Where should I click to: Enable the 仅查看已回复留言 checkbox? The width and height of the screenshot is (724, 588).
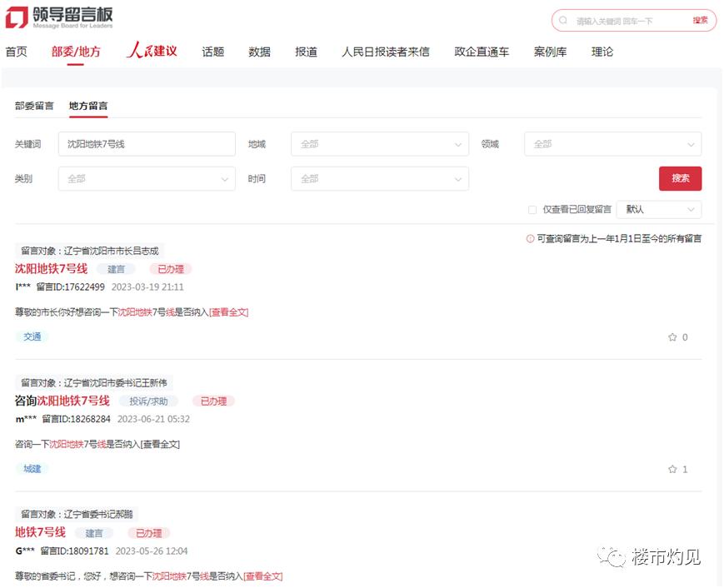(531, 209)
